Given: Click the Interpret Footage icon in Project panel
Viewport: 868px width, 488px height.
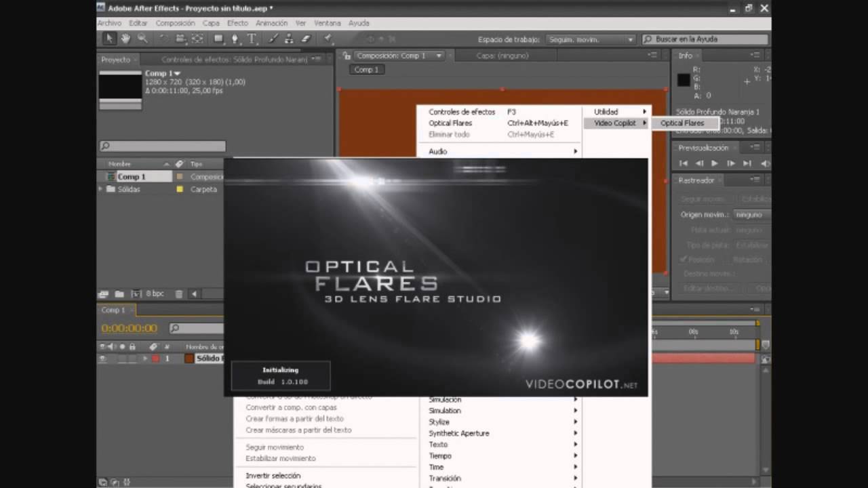Looking at the screenshot, I should click(x=104, y=294).
